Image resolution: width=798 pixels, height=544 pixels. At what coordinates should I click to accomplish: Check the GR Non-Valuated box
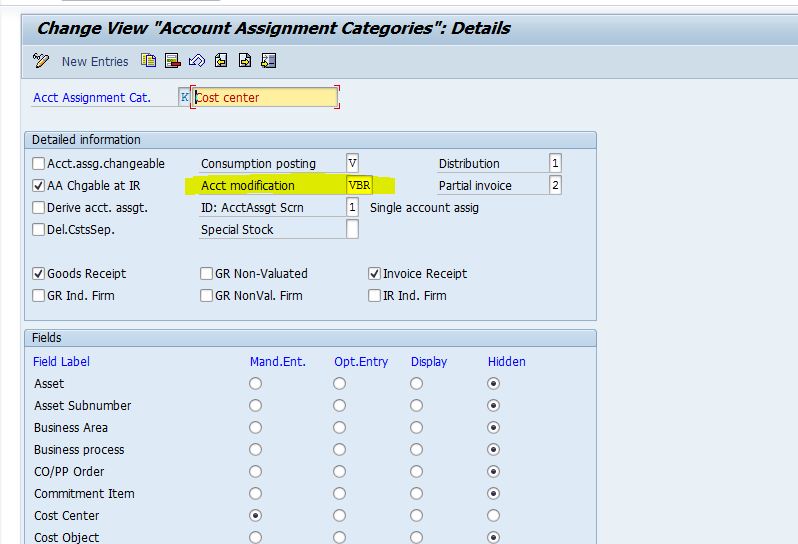[x=206, y=273]
